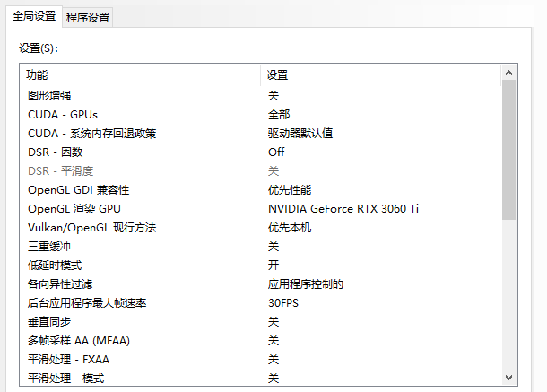This screenshot has height=392, width=547.
Task: Click the settings list scrollbar thumb
Action: (508, 149)
